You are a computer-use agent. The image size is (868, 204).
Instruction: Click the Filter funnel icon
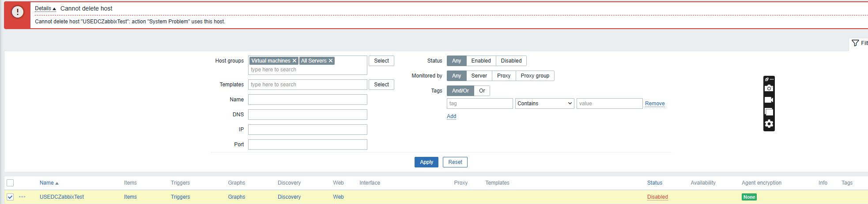[855, 43]
